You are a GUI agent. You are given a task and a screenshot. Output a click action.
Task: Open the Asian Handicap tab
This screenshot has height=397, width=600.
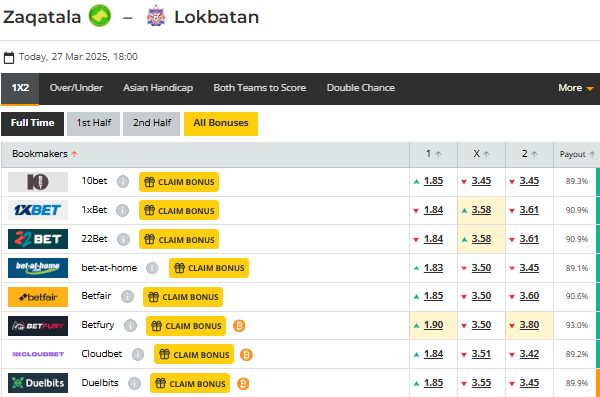click(158, 88)
